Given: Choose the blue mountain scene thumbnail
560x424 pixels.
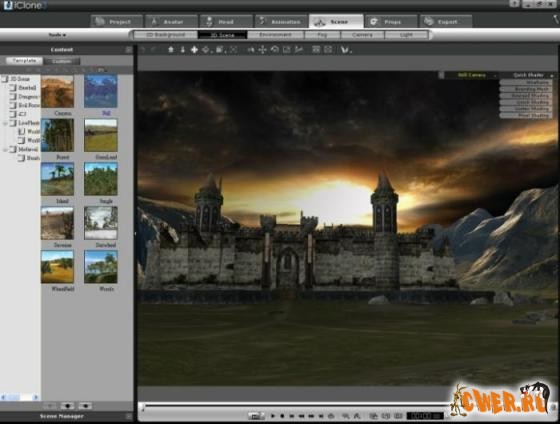Looking at the screenshot, I should (101, 91).
